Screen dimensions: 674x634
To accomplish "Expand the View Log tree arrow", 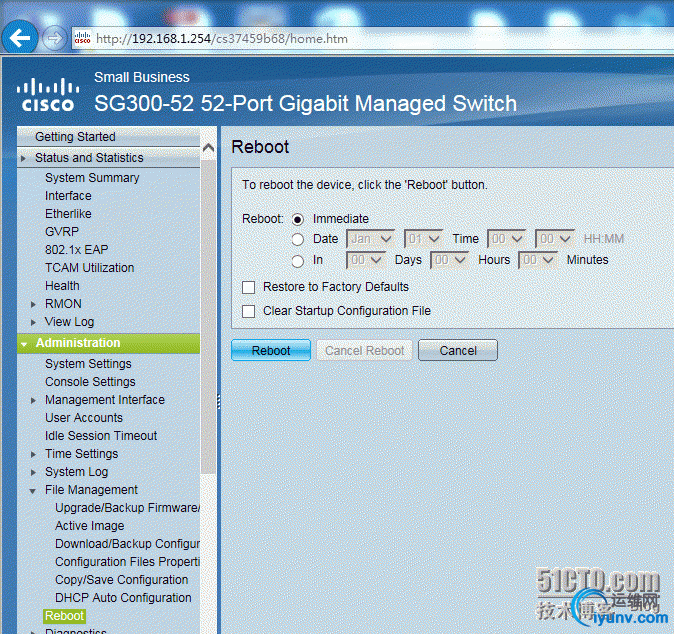I will click(x=34, y=322).
